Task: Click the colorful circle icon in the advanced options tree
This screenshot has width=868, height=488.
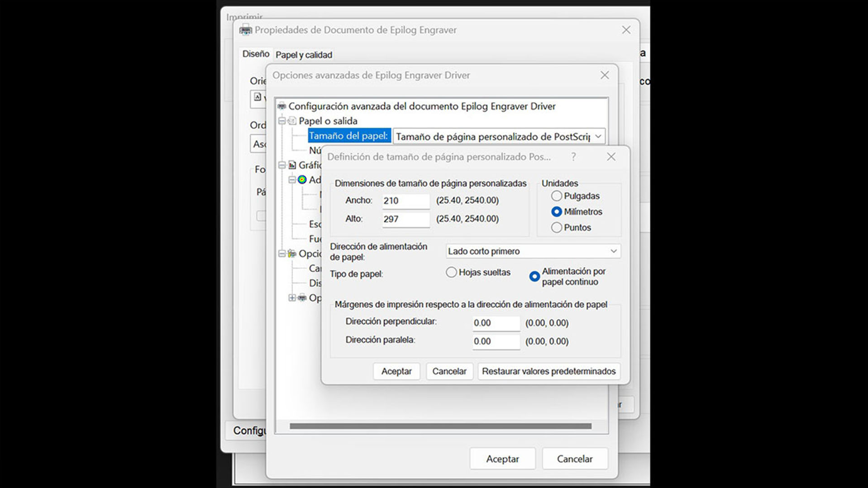Action: point(302,180)
